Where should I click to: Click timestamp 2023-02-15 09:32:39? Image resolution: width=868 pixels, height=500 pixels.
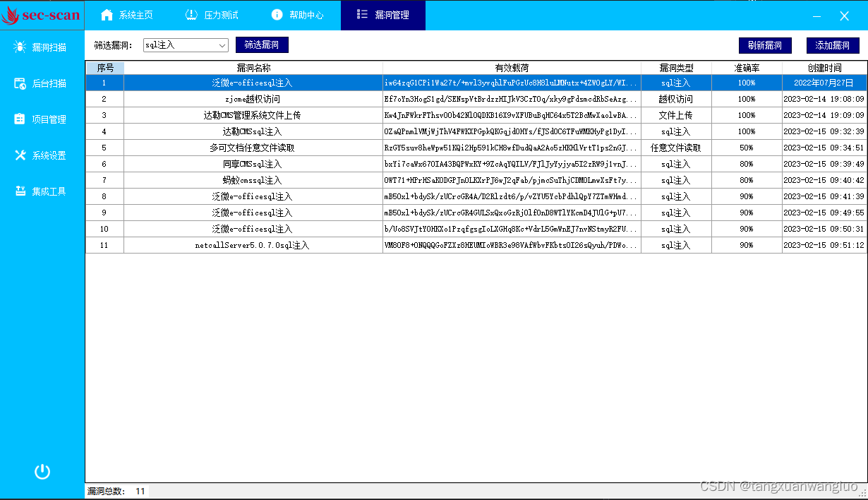click(824, 131)
